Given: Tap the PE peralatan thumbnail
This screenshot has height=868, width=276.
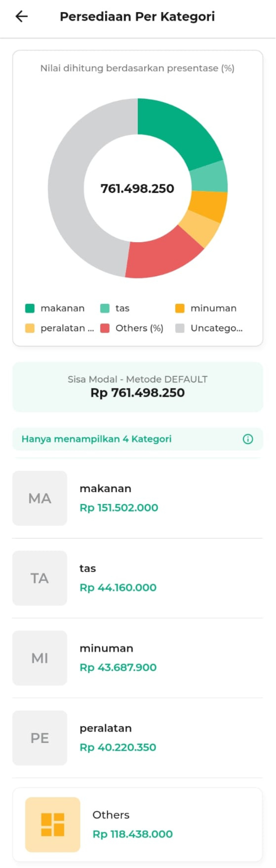Looking at the screenshot, I should (40, 738).
